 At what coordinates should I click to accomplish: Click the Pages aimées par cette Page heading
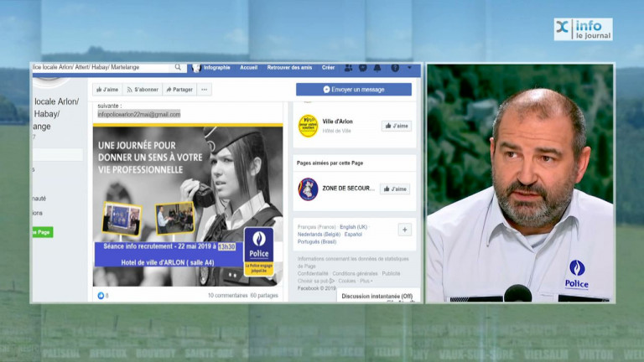tap(330, 163)
